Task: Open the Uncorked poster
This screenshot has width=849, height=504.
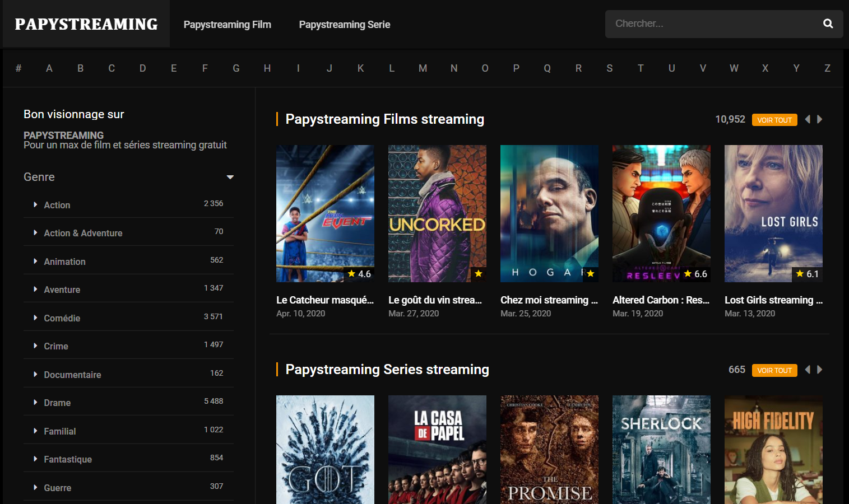Action: [x=437, y=213]
